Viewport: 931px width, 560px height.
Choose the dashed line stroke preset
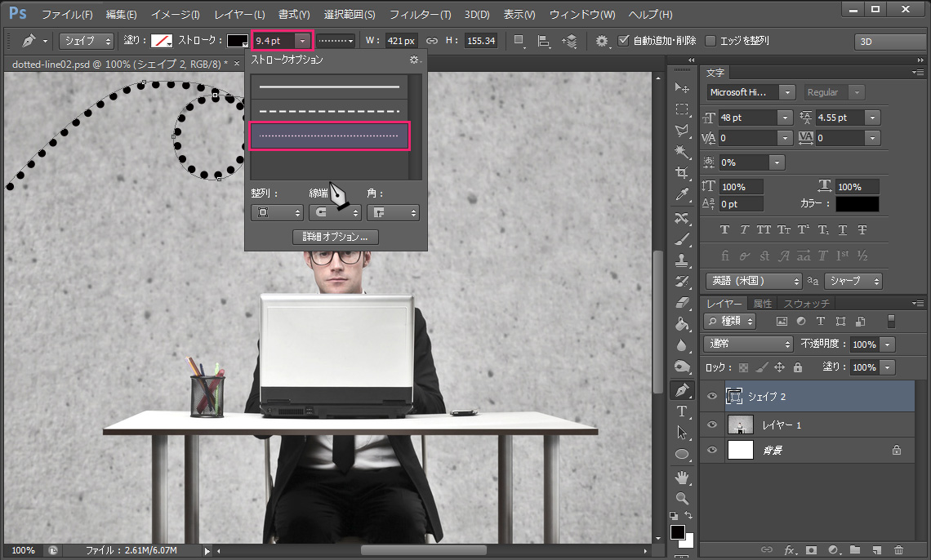330,111
